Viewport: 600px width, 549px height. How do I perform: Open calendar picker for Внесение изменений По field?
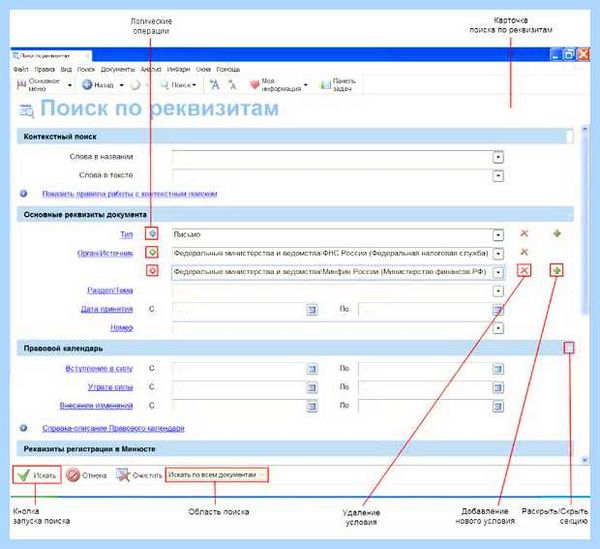[498, 406]
